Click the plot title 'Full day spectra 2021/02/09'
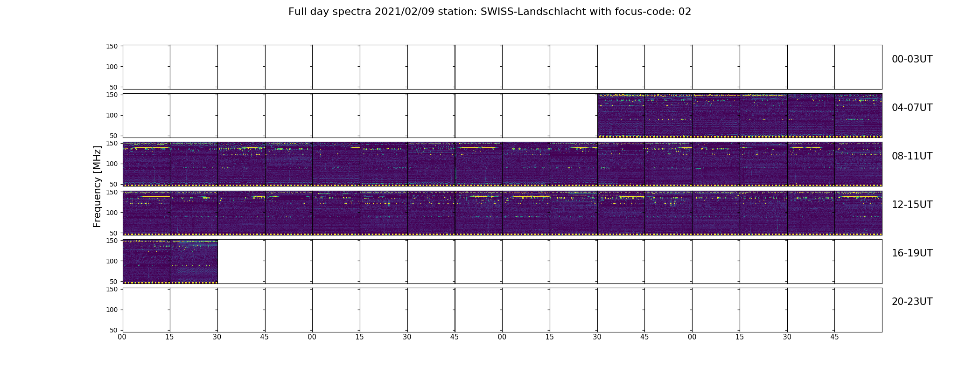This screenshot has width=980, height=373. pos(490,12)
